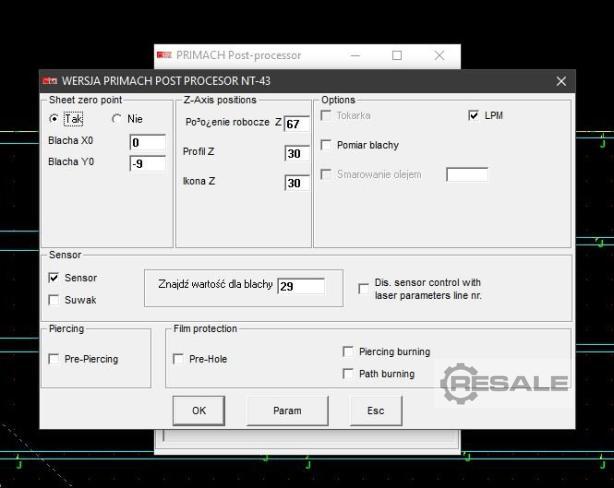The height and width of the screenshot is (488, 614).
Task: Click PRIMACH Post-processor window icon
Action: pos(164,55)
